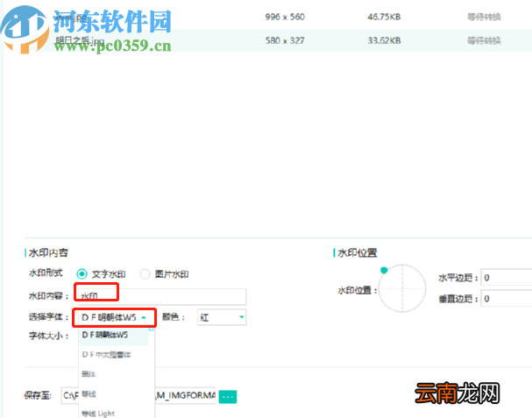Screen dimensions: 532x418
Task: Click the 33.62KB file size cell
Action: tap(384, 40)
